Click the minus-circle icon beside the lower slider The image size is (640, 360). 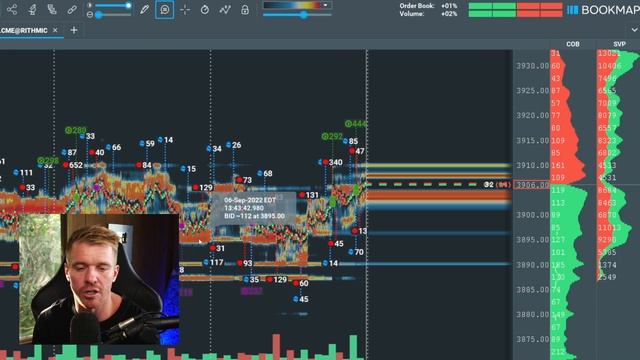(90, 15)
